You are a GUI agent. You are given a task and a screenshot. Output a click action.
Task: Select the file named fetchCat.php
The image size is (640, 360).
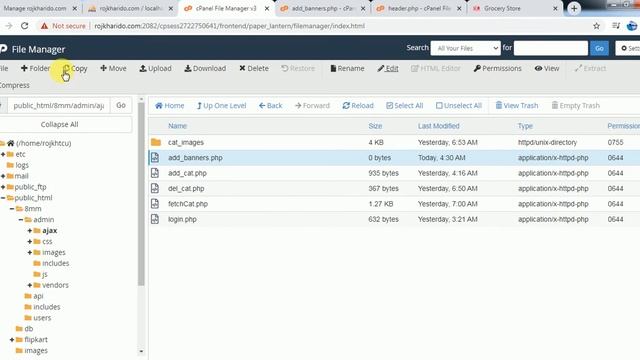[x=188, y=204]
